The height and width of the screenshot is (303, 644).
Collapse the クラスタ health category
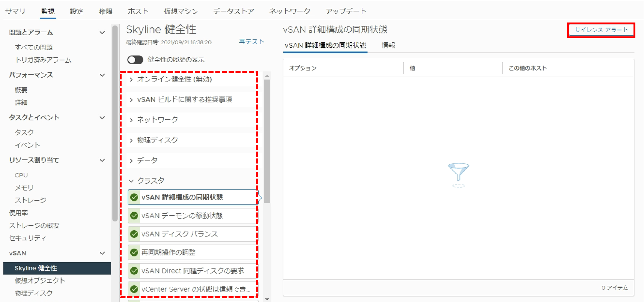tap(131, 181)
